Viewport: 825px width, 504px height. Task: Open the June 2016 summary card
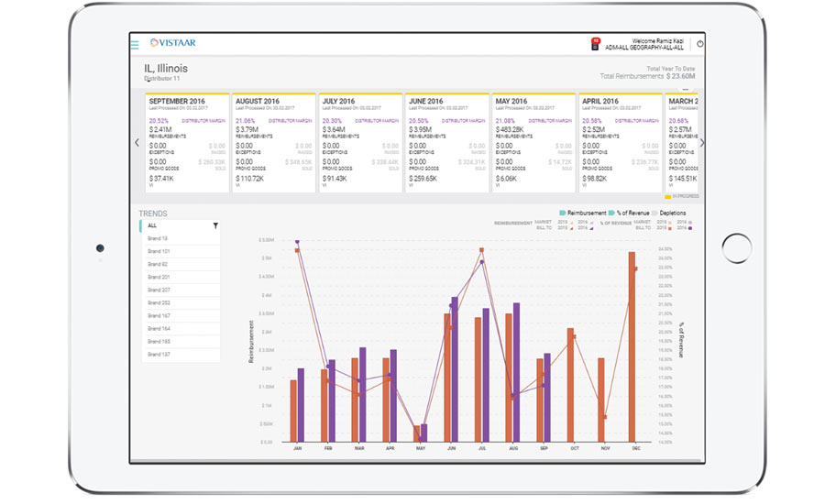pos(445,142)
